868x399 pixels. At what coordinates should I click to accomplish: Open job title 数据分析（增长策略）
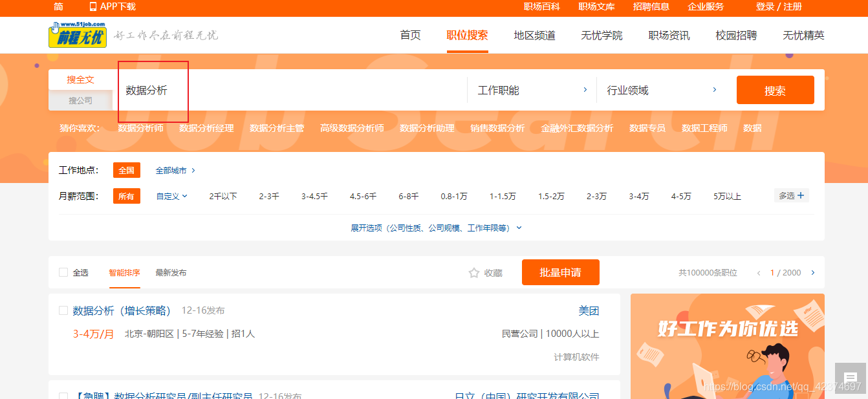coord(122,311)
